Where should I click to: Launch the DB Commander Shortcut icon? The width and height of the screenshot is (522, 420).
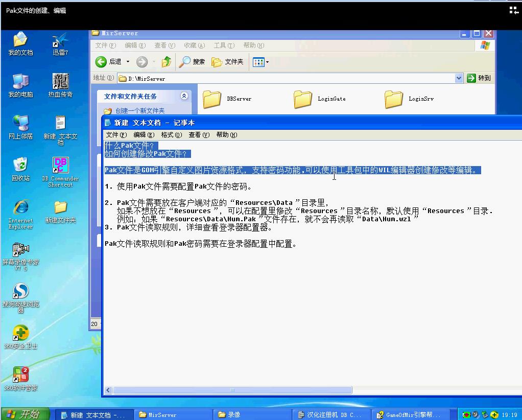coord(60,172)
